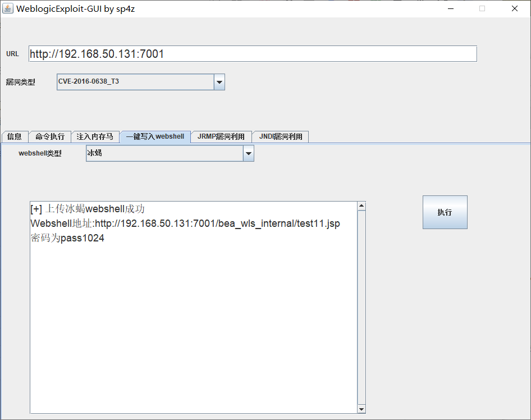Click the output scrollbar down arrow
The image size is (531, 420).
pyautogui.click(x=361, y=409)
